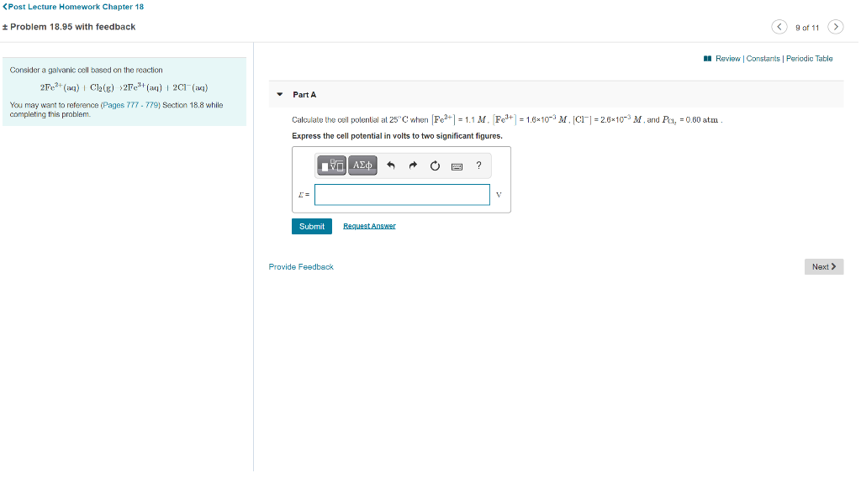The image size is (861, 504).
Task: Open the Periodic Table reference
Action: [x=809, y=58]
